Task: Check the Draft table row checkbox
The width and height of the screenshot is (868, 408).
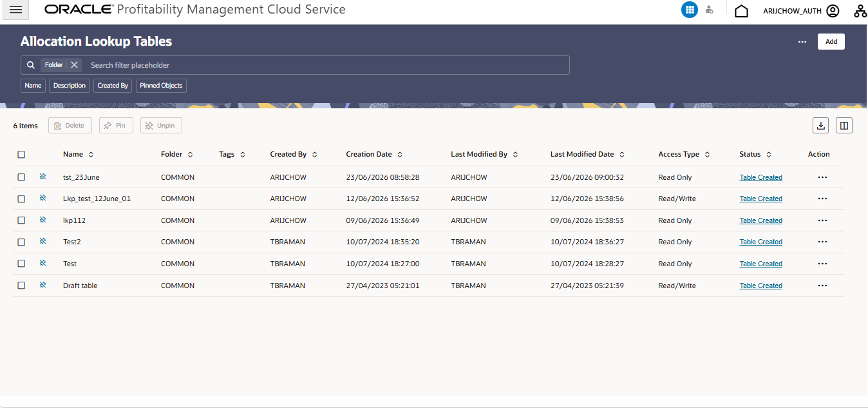Action: point(21,286)
